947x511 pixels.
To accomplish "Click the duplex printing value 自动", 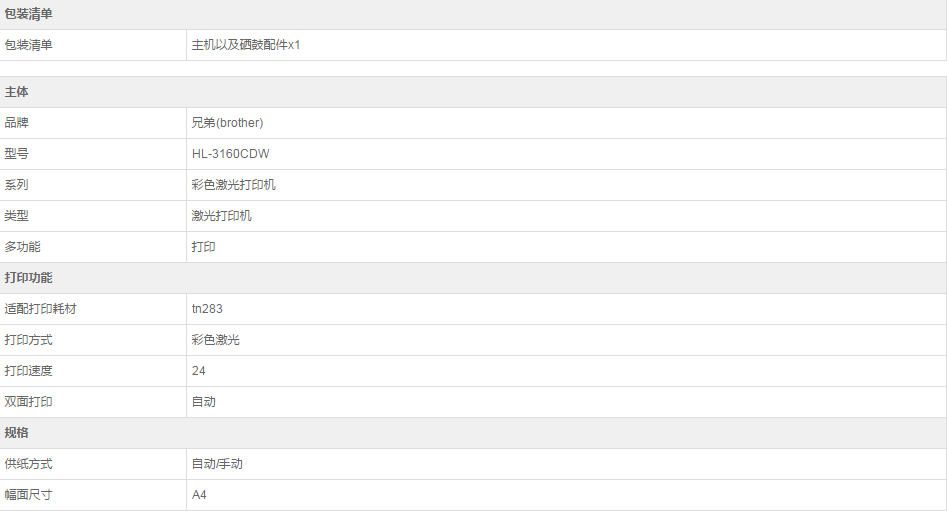I will tap(204, 402).
